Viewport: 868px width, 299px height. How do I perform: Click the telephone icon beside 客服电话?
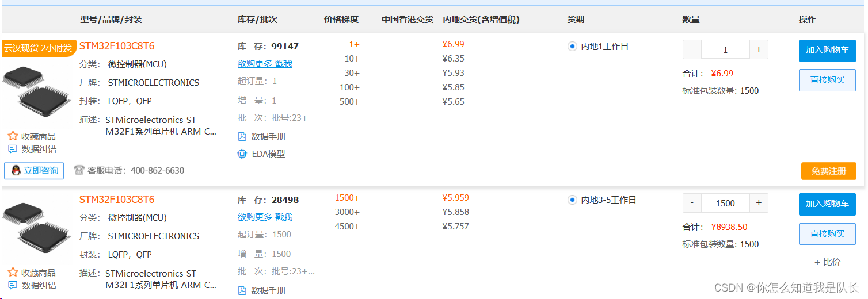[x=79, y=170]
